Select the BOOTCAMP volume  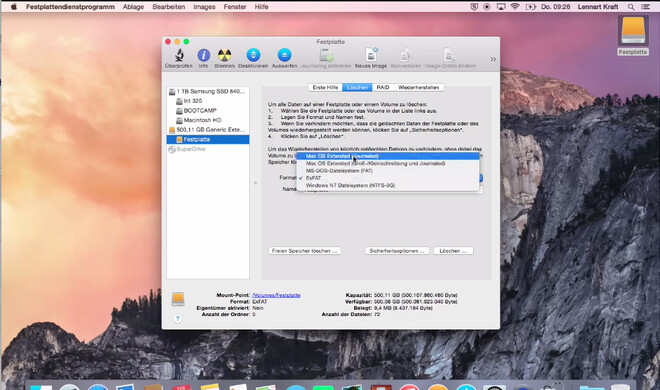pyautogui.click(x=208, y=111)
